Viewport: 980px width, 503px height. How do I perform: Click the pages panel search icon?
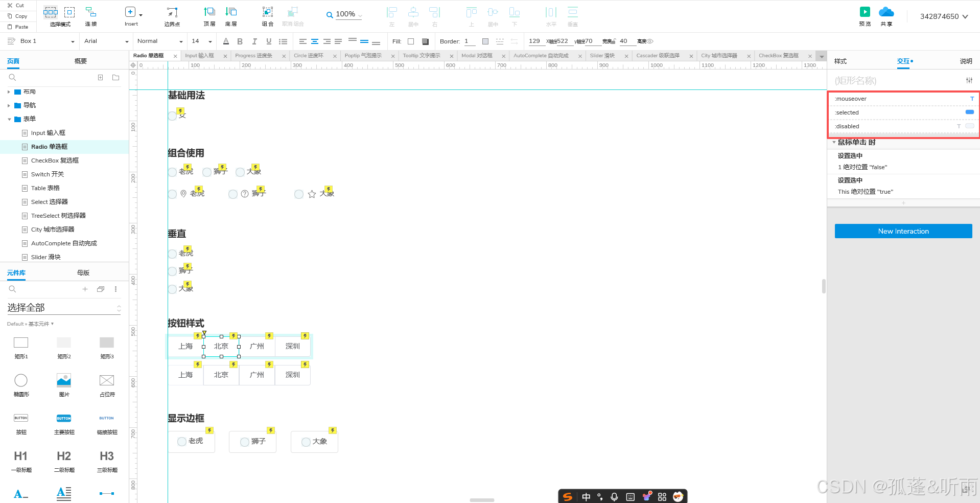pyautogui.click(x=13, y=77)
